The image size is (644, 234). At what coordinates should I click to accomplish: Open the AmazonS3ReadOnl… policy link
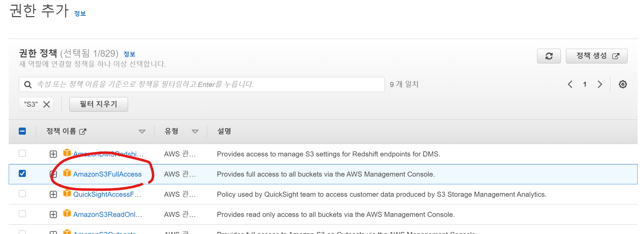(108, 215)
